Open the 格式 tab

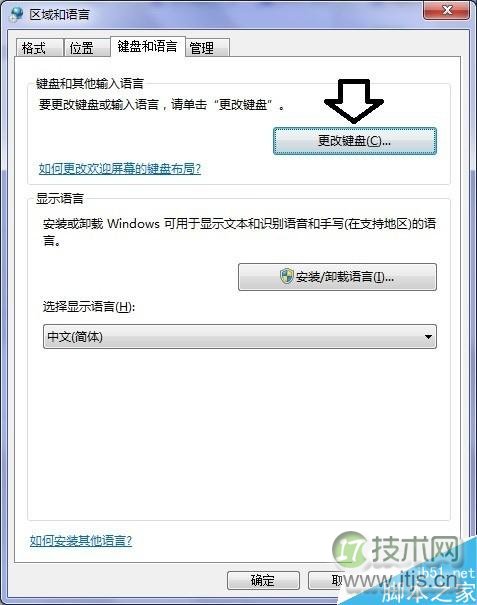[39, 48]
